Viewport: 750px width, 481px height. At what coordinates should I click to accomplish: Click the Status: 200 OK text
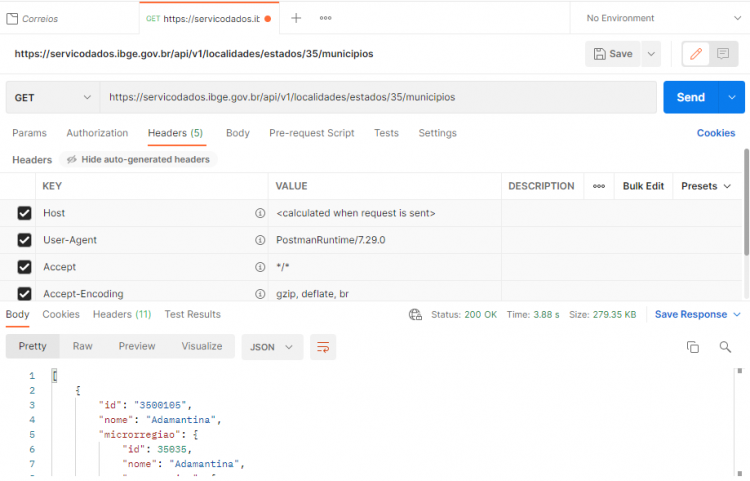pyautogui.click(x=464, y=315)
